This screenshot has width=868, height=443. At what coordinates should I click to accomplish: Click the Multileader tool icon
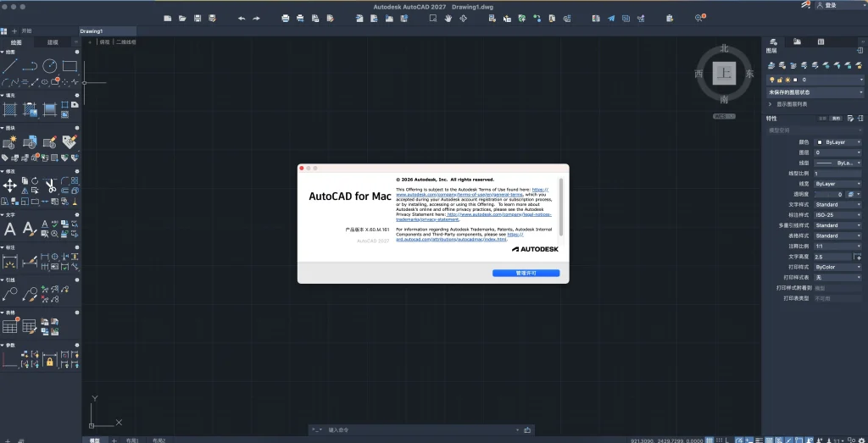click(x=9, y=294)
